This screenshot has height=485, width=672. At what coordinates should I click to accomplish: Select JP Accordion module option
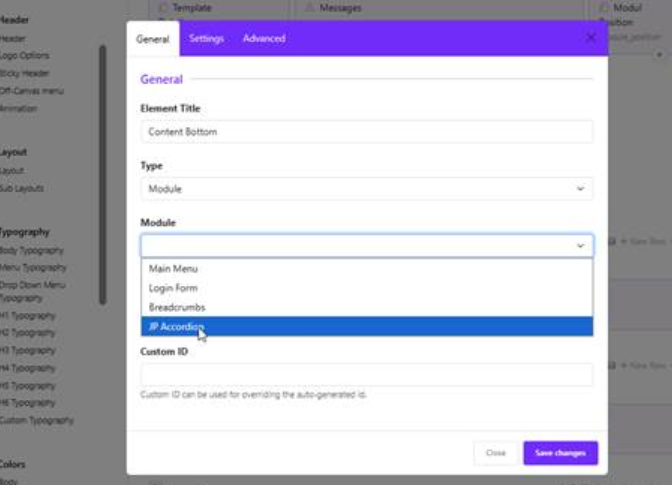pyautogui.click(x=367, y=326)
